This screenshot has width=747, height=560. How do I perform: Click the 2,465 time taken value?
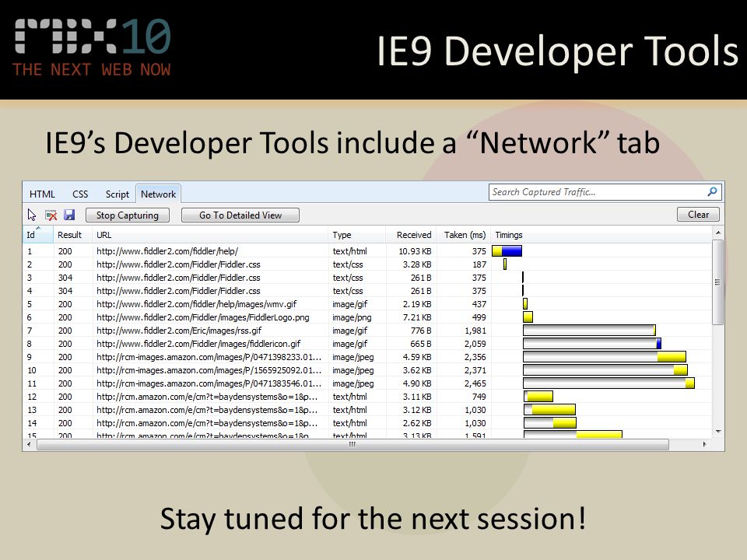click(x=475, y=383)
